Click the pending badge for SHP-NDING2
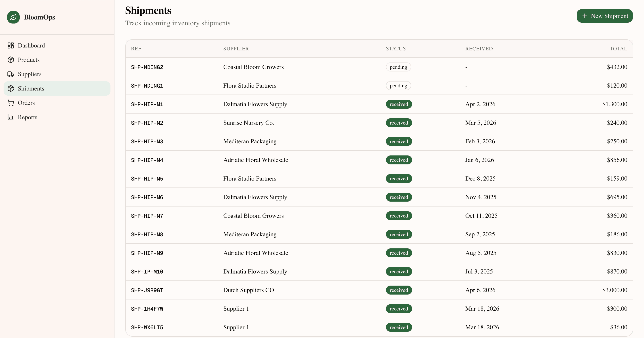Viewport: 644px width, 338px height. (398, 67)
